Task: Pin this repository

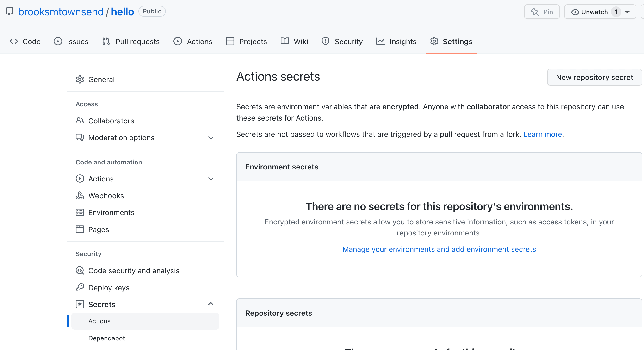Action: pos(542,12)
